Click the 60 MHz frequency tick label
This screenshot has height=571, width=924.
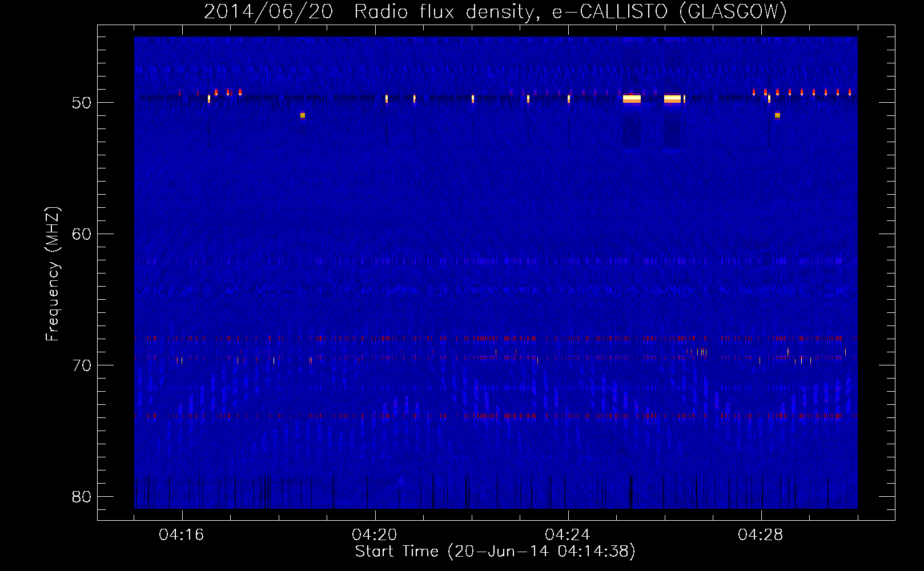pyautogui.click(x=82, y=234)
